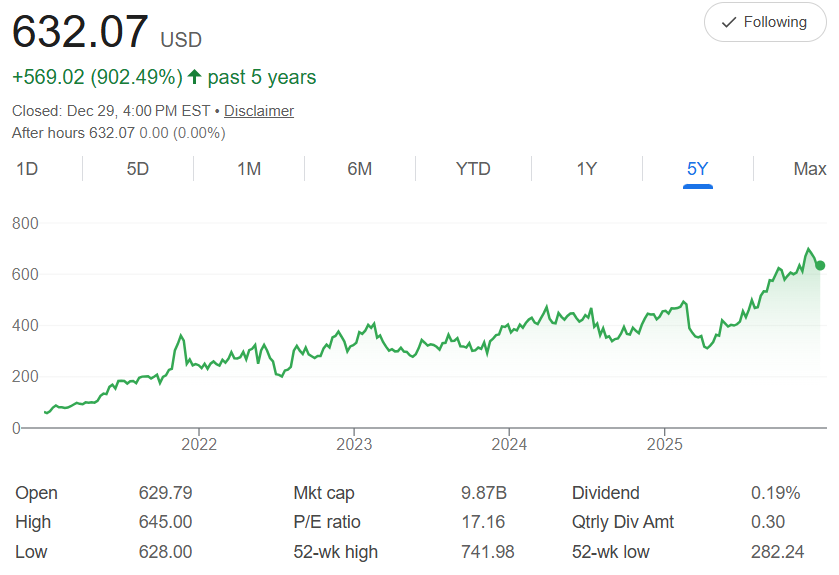839x575 pixels.
Task: Show the 1M chart view
Action: click(x=249, y=169)
